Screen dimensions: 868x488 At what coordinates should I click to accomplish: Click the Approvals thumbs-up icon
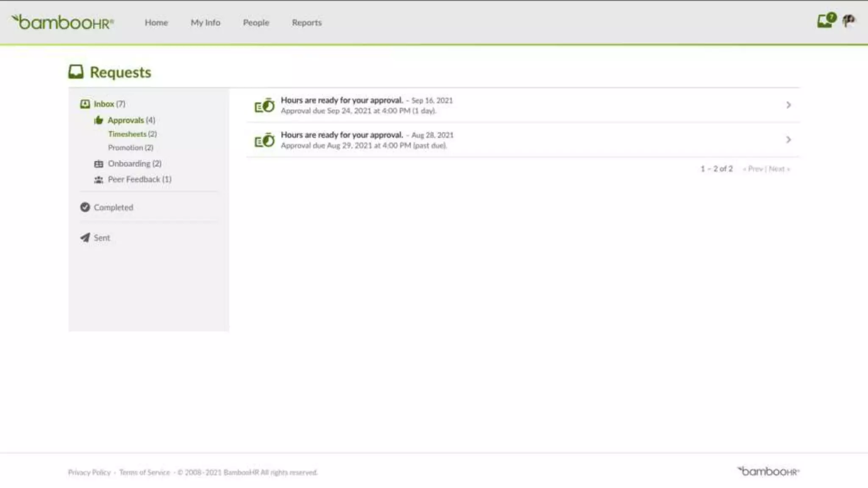(x=98, y=120)
